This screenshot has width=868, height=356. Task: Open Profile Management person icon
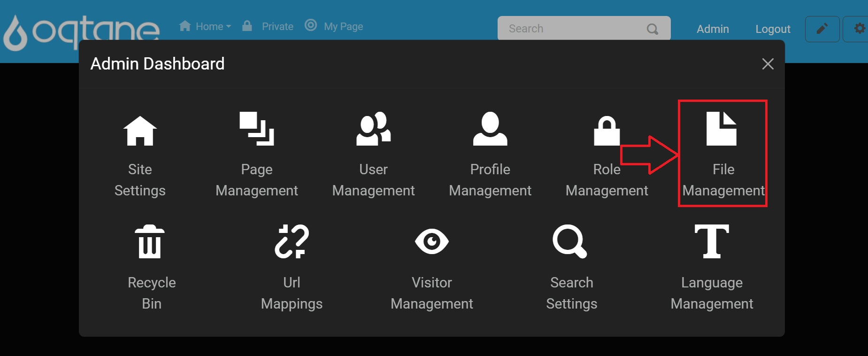tap(490, 129)
